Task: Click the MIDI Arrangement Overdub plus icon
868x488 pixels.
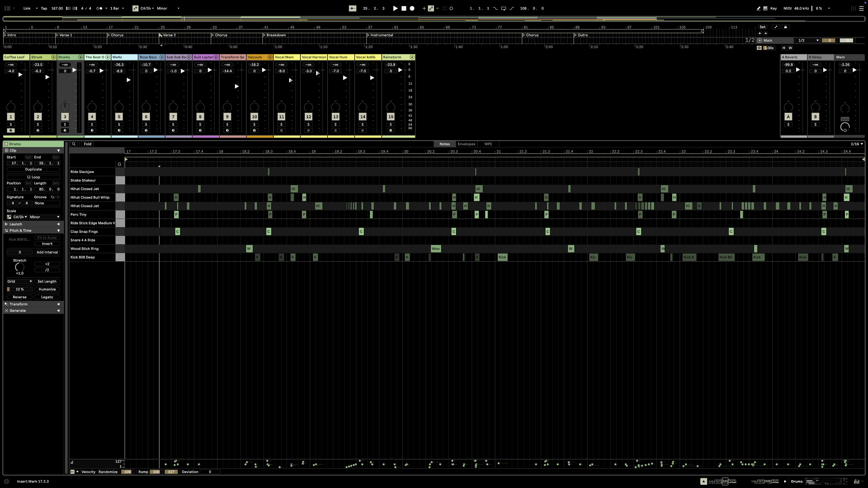Action: tap(424, 8)
